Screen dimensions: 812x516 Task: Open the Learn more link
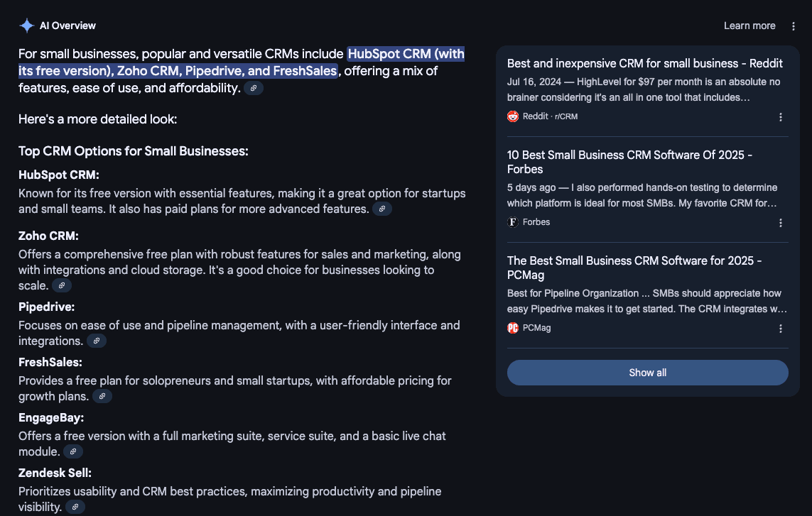pos(749,25)
